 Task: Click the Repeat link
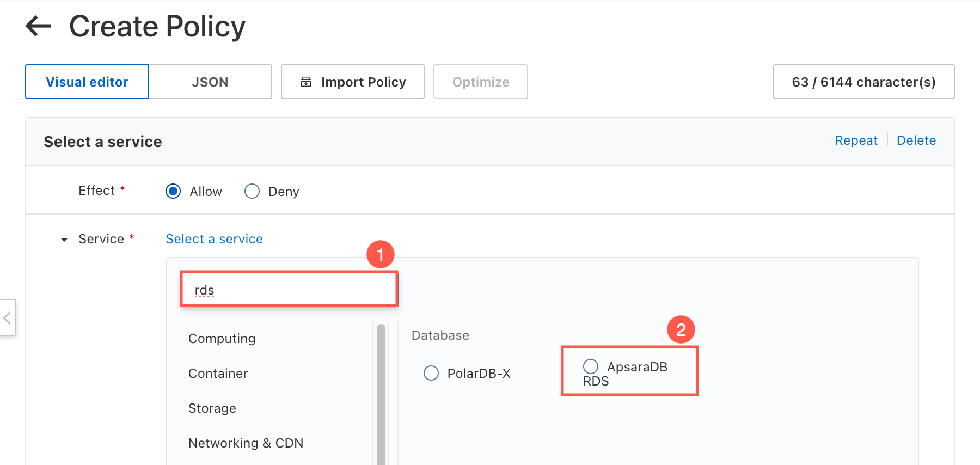[856, 140]
